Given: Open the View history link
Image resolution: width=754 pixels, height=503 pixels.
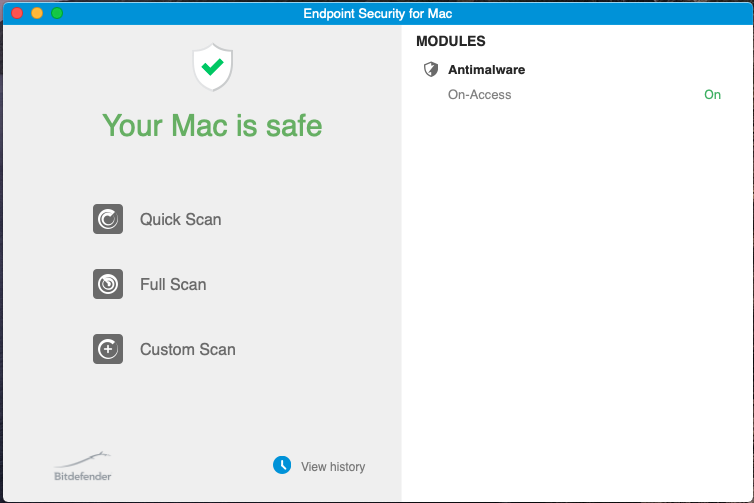Looking at the screenshot, I should click(x=333, y=466).
